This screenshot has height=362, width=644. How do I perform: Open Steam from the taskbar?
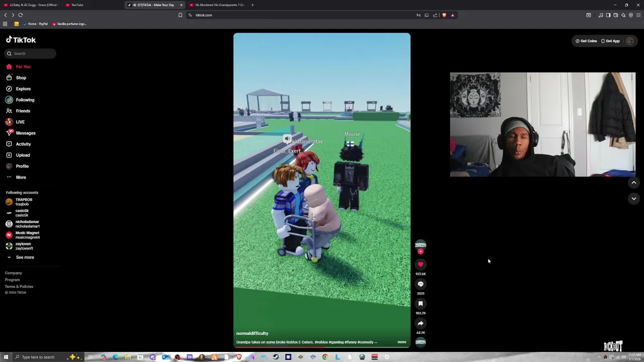276,357
